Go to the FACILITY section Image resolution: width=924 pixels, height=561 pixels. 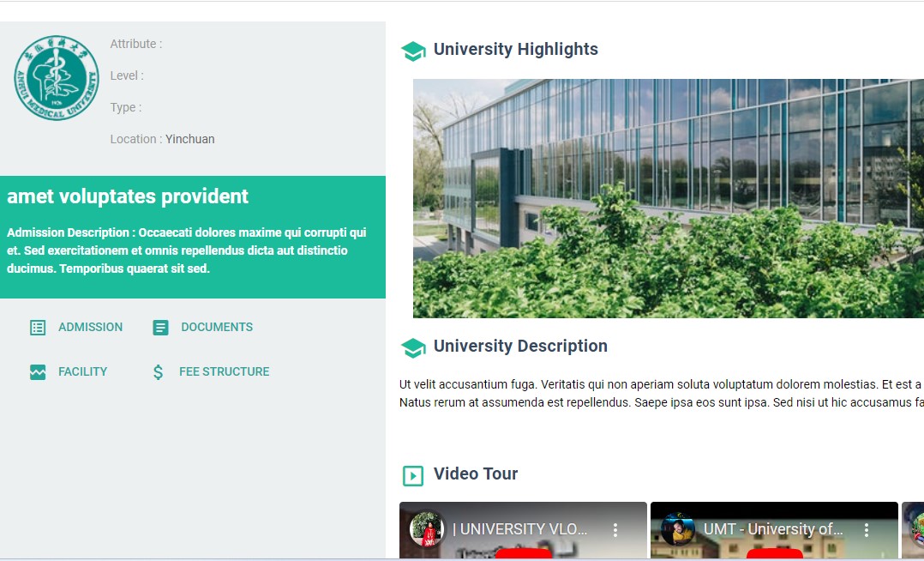[82, 372]
